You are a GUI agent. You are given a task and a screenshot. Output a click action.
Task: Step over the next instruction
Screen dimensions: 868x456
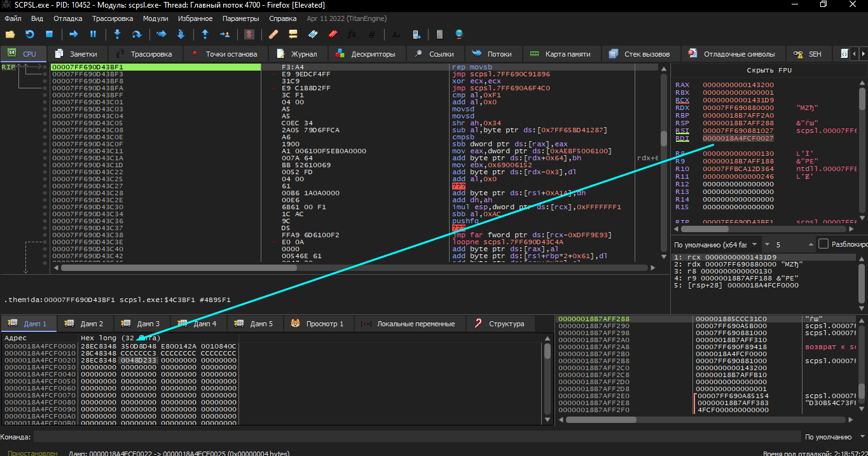click(137, 34)
